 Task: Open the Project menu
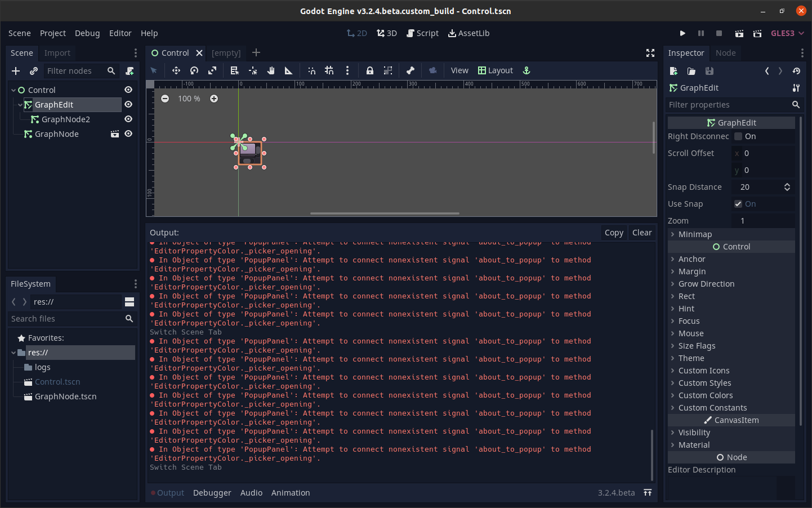click(x=53, y=33)
